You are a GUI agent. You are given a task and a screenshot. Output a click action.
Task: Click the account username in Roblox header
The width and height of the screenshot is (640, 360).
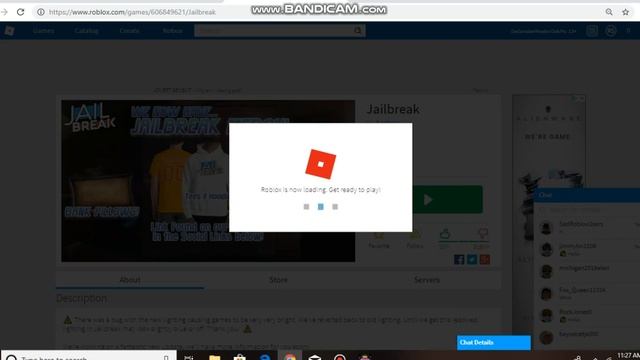[x=543, y=31]
